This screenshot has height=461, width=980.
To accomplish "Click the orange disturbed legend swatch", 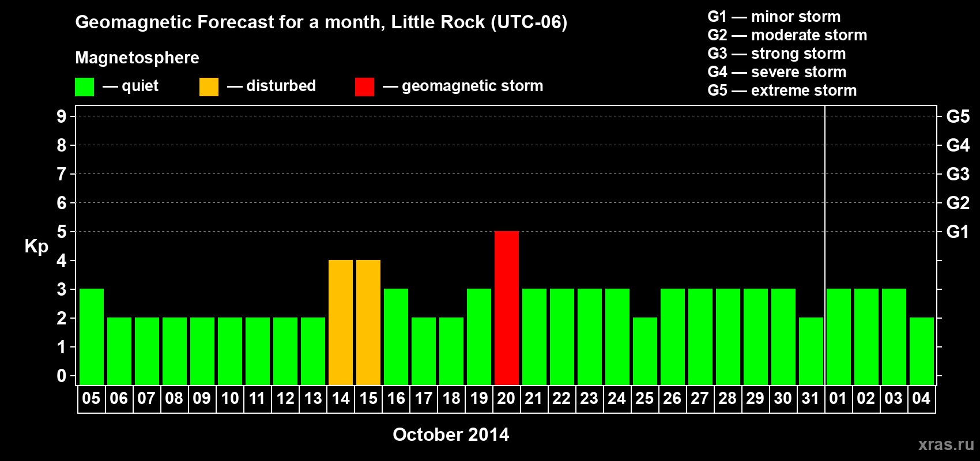I will [209, 87].
